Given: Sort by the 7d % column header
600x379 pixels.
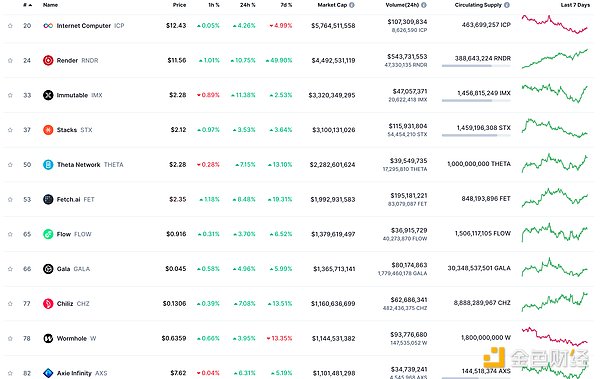Looking at the screenshot, I should point(286,5).
